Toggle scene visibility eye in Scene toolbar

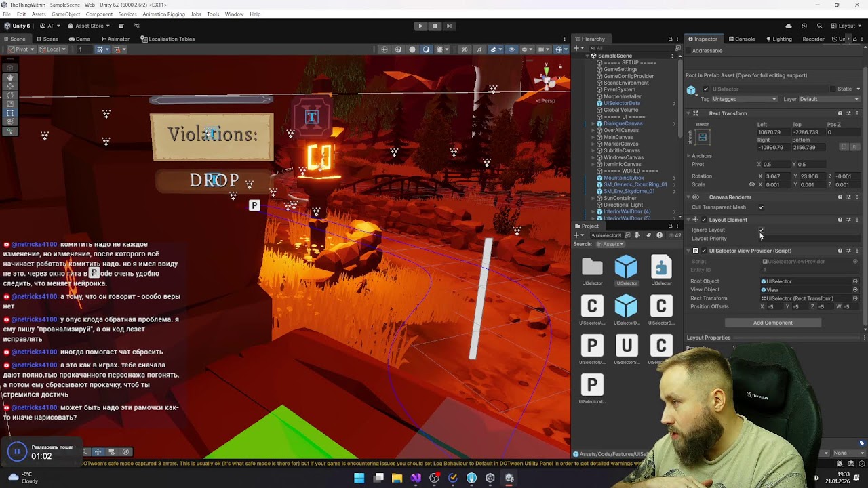(512, 49)
